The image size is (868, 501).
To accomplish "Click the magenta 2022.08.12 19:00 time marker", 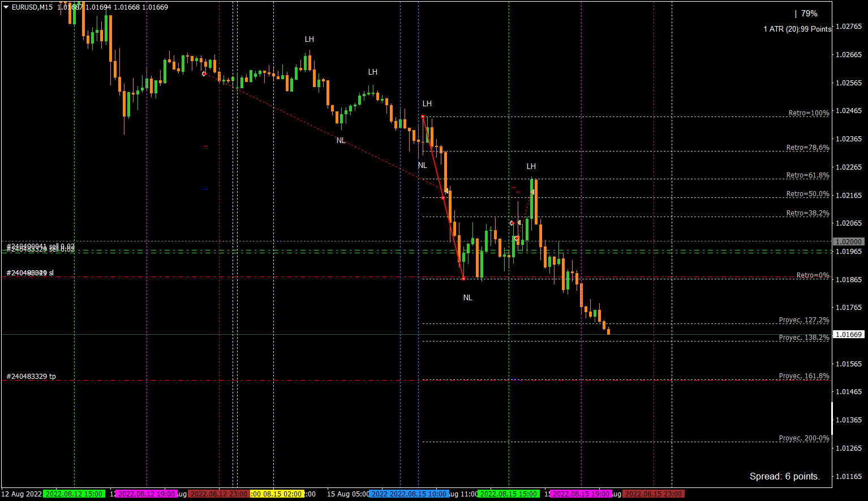I will tap(147, 494).
